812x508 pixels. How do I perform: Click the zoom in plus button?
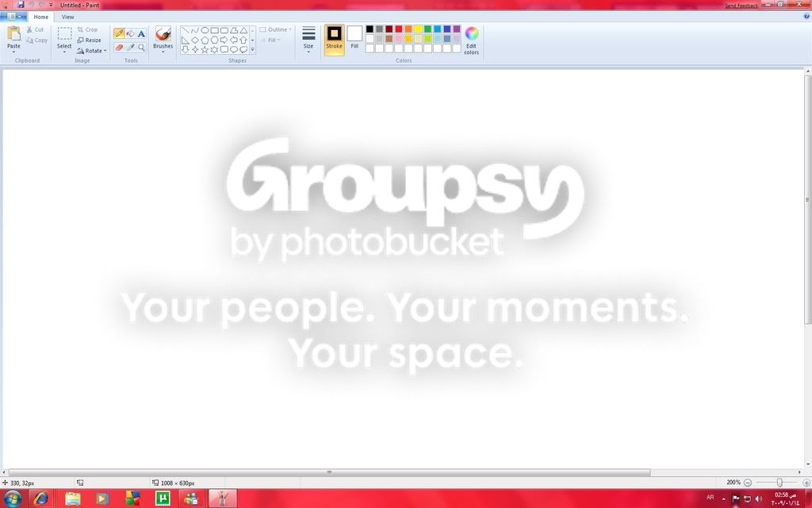pyautogui.click(x=806, y=483)
